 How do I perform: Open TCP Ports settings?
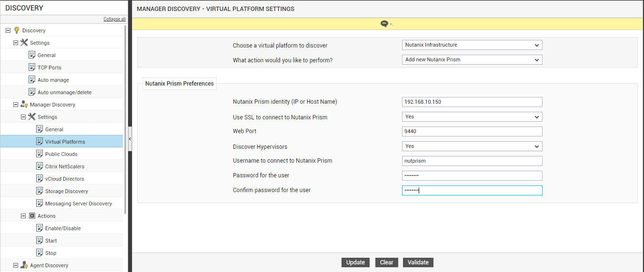coord(50,68)
